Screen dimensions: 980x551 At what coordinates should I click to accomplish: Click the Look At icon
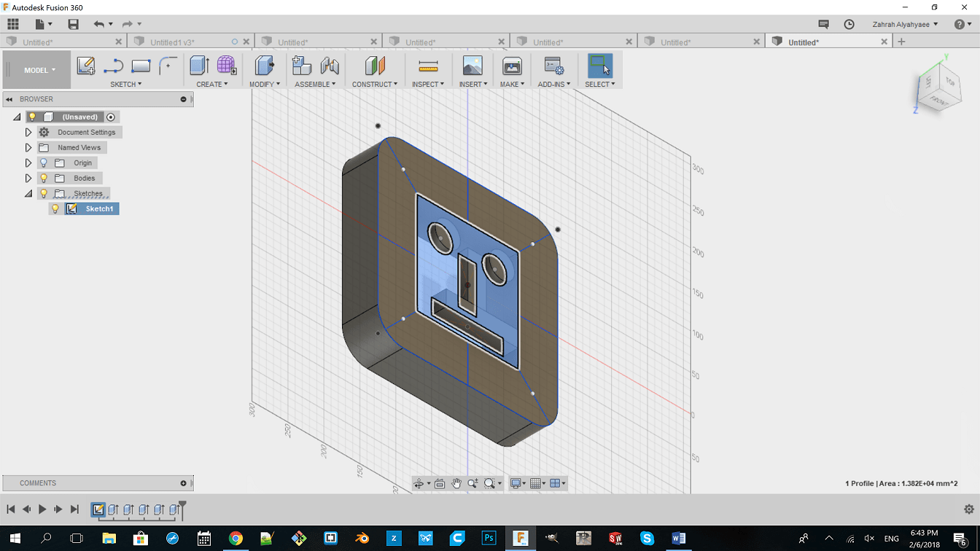click(440, 483)
